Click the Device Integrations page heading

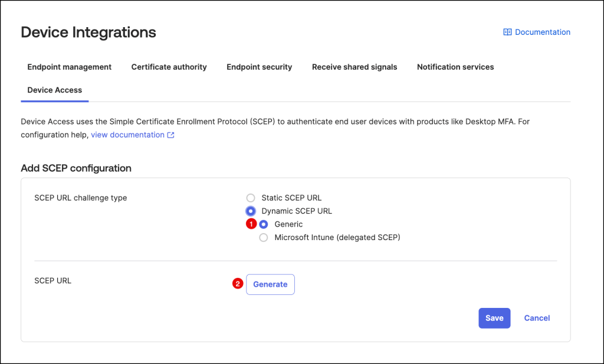point(88,32)
